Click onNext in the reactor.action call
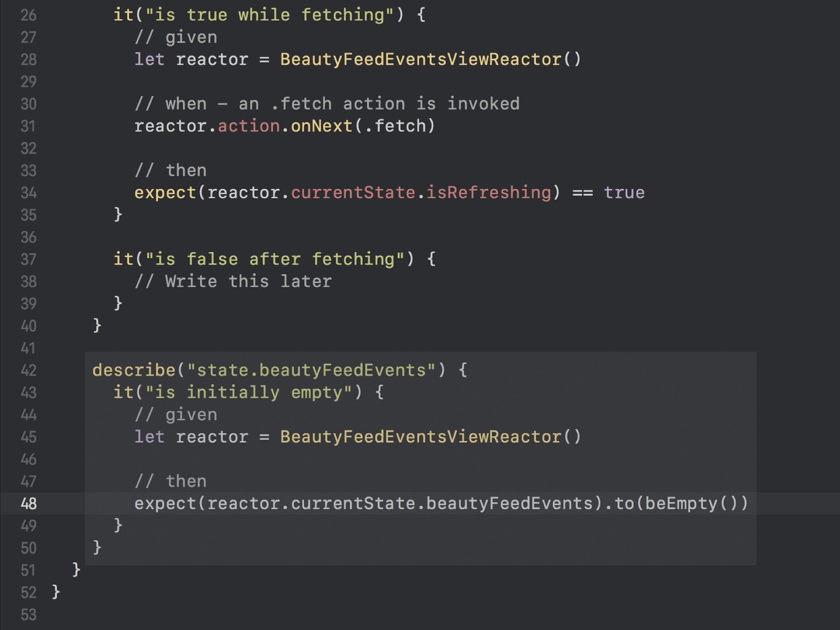 click(321, 126)
